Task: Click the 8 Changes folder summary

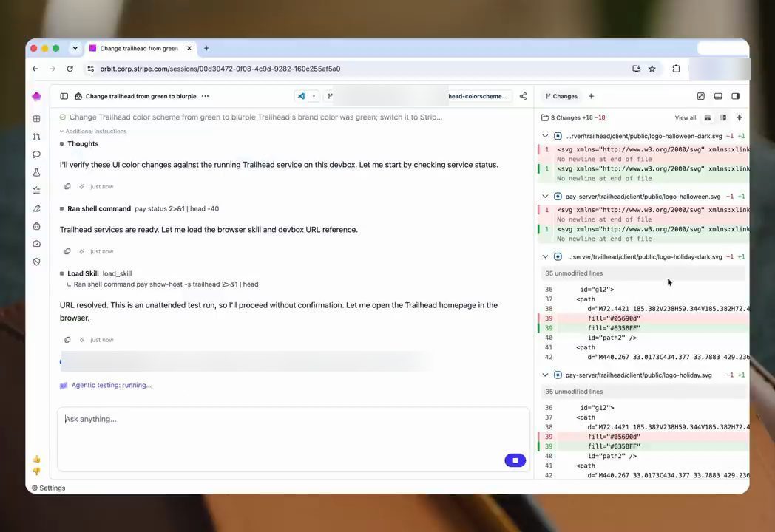Action: [x=573, y=117]
